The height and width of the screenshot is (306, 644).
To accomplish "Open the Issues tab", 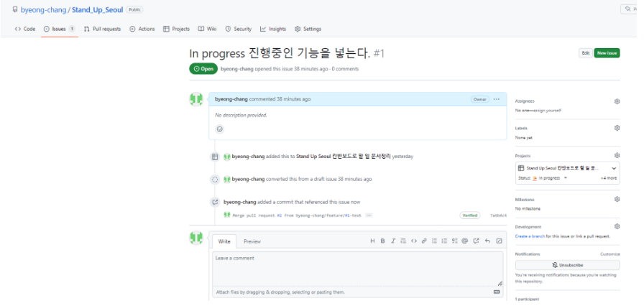I will click(60, 29).
